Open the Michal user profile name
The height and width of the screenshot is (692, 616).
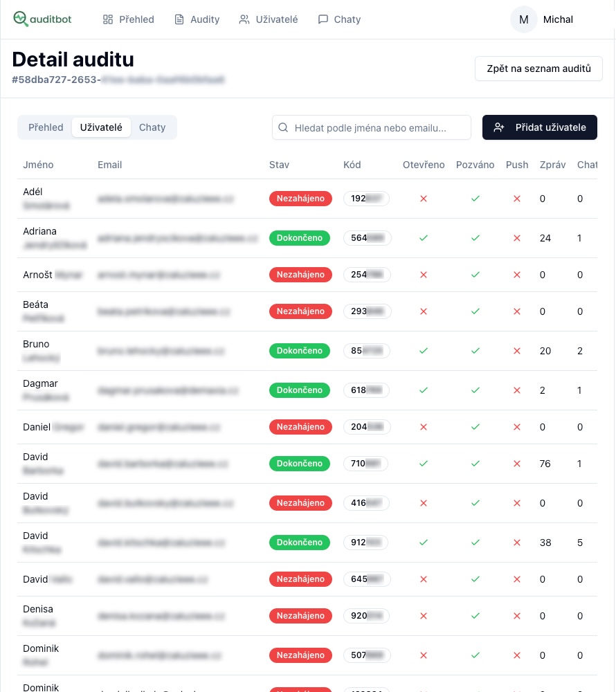[x=558, y=19]
